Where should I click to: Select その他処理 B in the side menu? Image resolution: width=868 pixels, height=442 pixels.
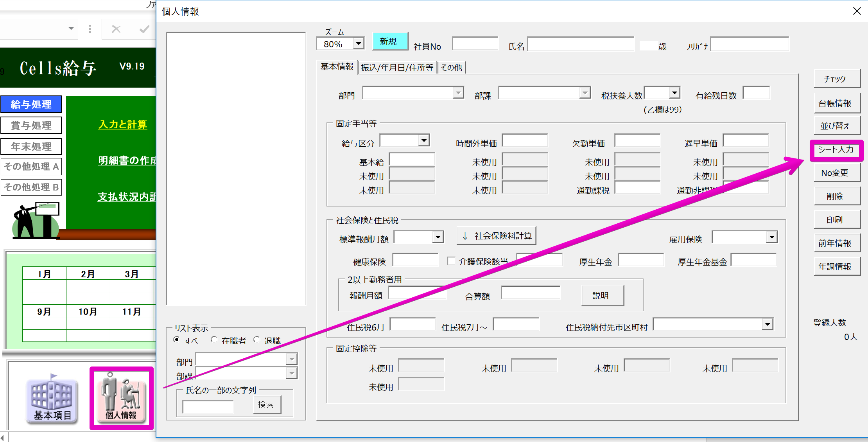coord(31,187)
